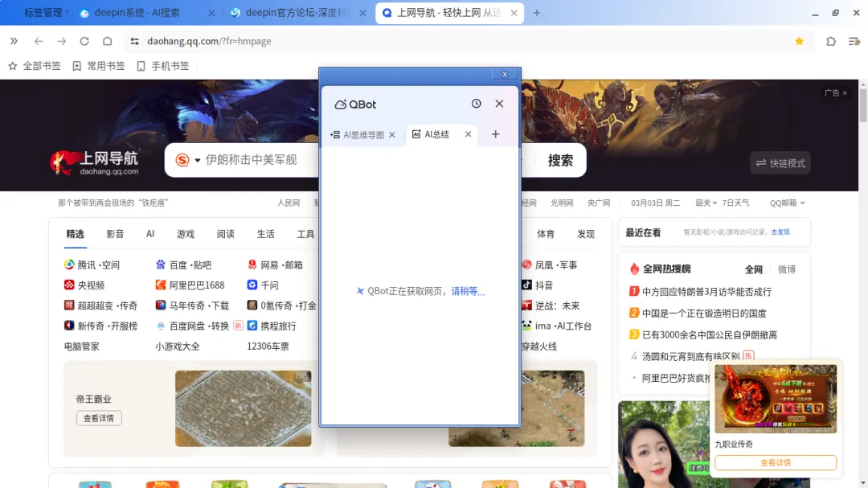
Task: Select the 游戏 category tab
Action: pyautogui.click(x=186, y=234)
